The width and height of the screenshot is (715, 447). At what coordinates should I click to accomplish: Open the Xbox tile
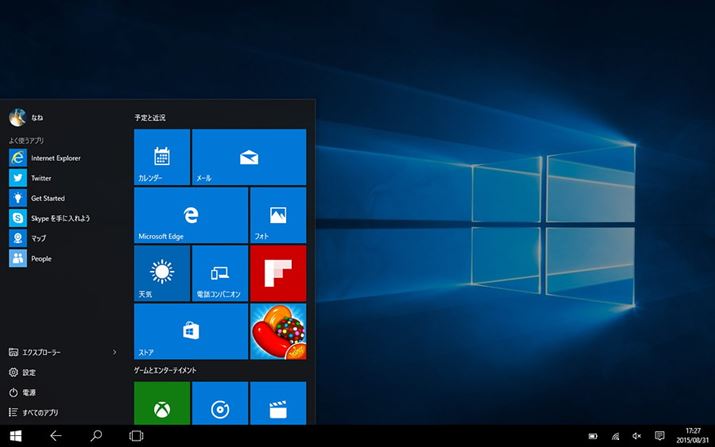[161, 403]
